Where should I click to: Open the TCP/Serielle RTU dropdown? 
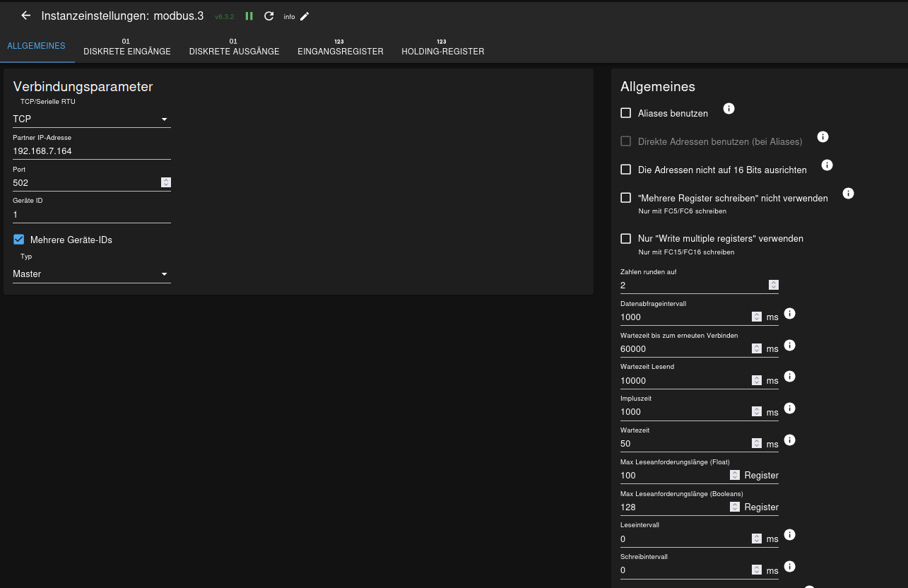[x=92, y=119]
